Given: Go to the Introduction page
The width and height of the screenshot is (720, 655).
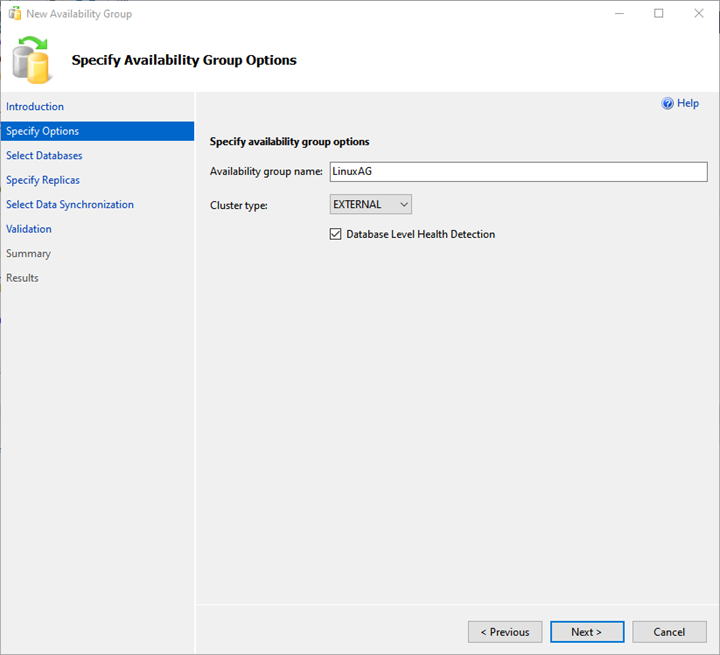Looking at the screenshot, I should click(35, 107).
